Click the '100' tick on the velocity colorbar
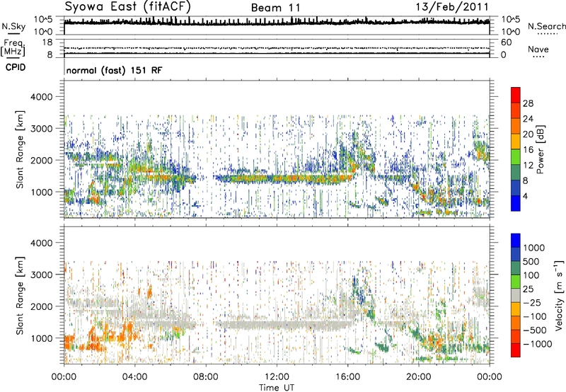The height and width of the screenshot is (392, 566). (x=531, y=275)
